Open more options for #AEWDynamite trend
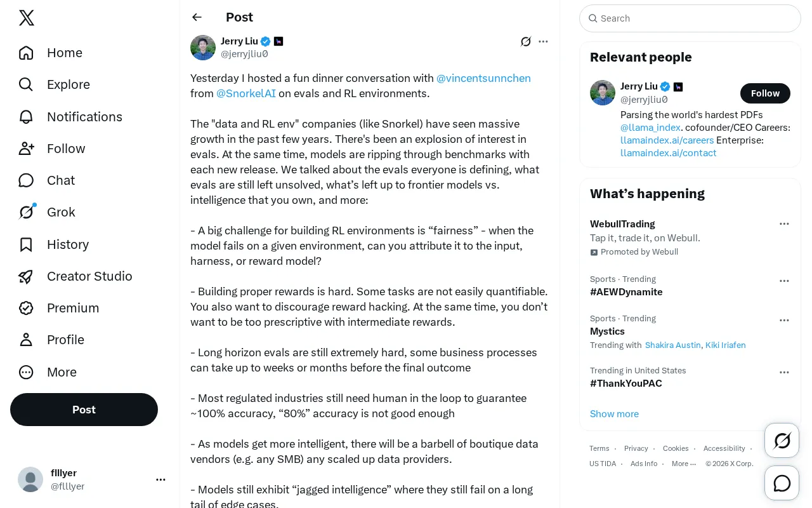The image size is (812, 508). coord(784,281)
